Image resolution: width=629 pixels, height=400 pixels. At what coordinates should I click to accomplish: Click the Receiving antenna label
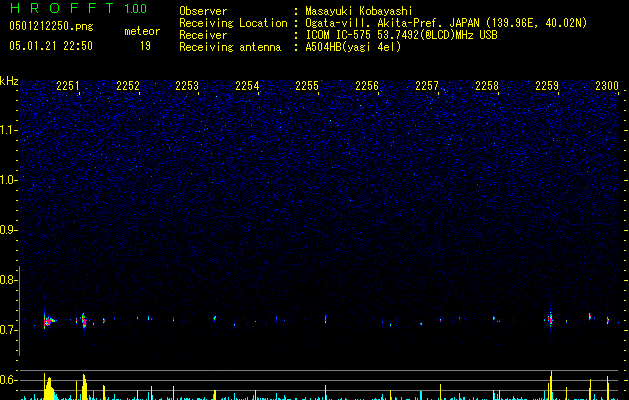[x=230, y=47]
